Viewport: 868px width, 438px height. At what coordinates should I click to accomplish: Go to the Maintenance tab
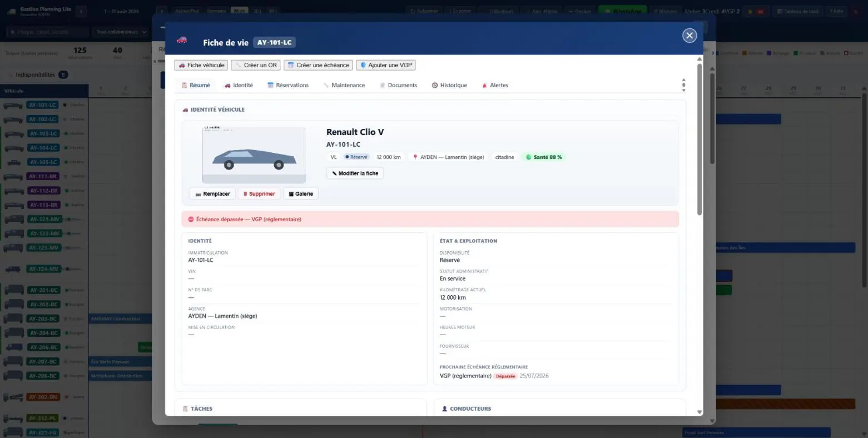[x=344, y=85]
